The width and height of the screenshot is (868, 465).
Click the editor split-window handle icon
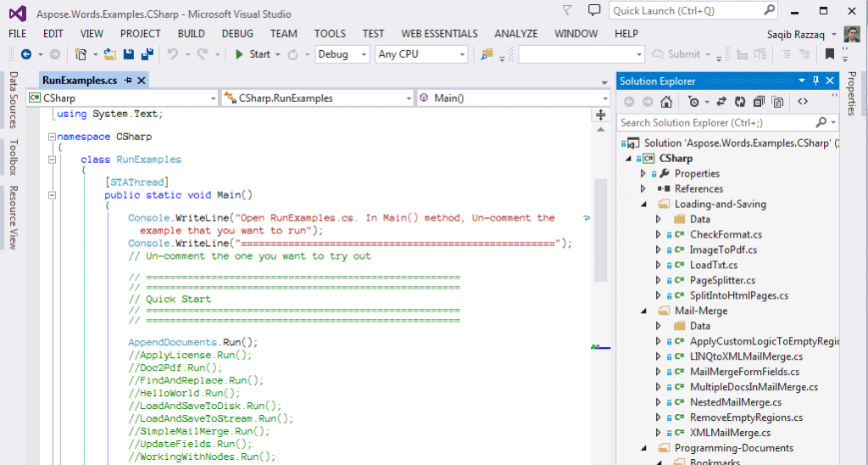[601, 115]
